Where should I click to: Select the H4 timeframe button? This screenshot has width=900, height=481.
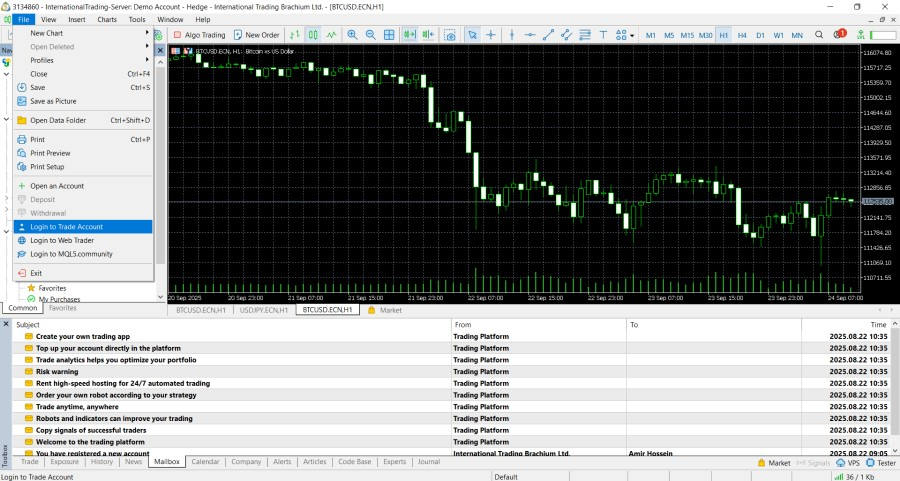742,35
